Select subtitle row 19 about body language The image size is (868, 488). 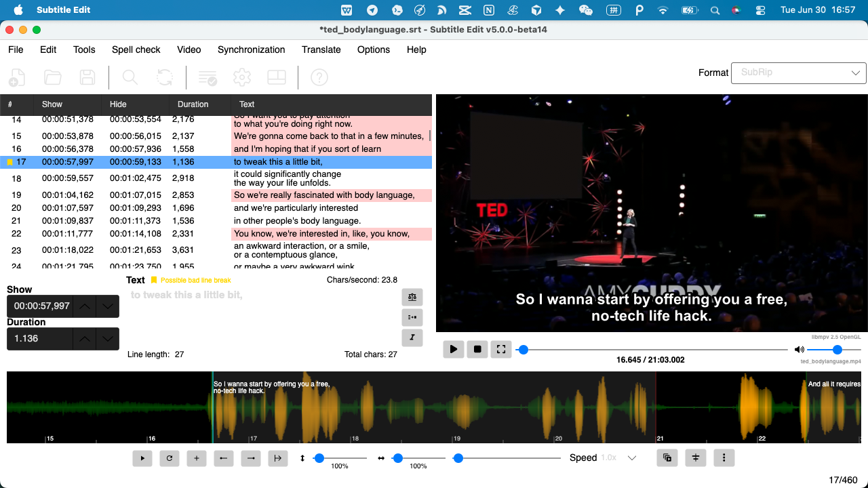coord(216,195)
